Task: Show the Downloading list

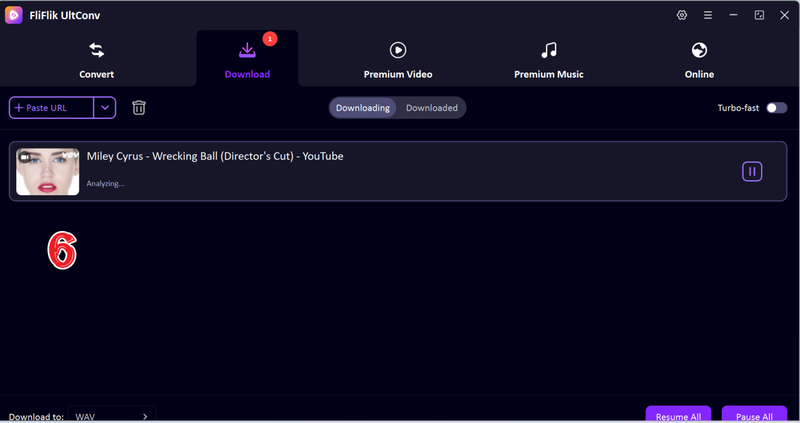Action: (x=363, y=108)
